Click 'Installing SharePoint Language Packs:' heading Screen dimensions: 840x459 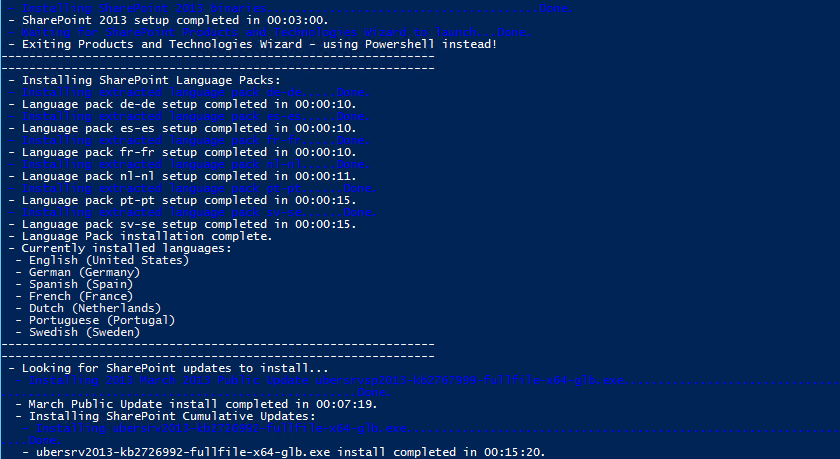pyautogui.click(x=145, y=80)
